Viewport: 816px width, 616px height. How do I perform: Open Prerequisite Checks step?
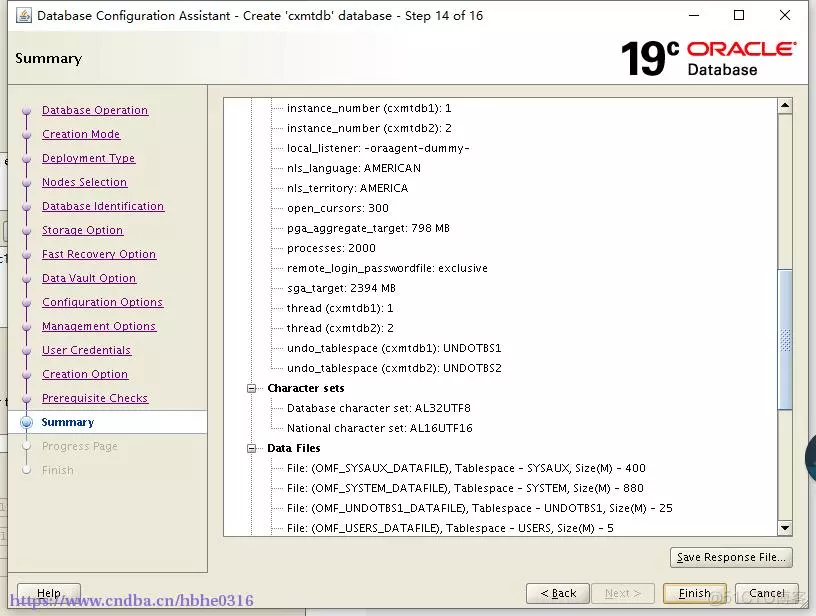pos(95,398)
